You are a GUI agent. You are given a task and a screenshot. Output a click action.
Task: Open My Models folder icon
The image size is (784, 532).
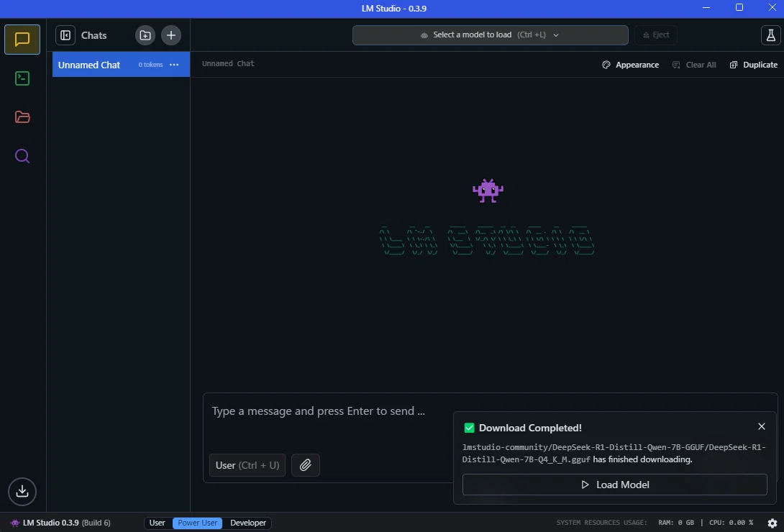22,117
